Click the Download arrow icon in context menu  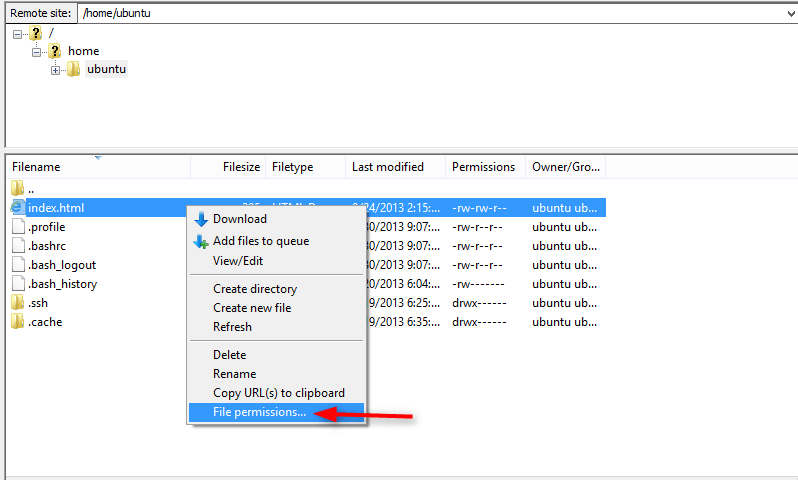point(201,219)
